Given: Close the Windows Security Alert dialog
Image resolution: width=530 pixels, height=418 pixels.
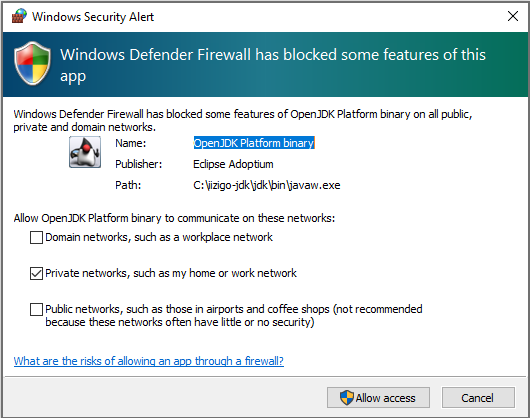Looking at the screenshot, I should (x=513, y=16).
